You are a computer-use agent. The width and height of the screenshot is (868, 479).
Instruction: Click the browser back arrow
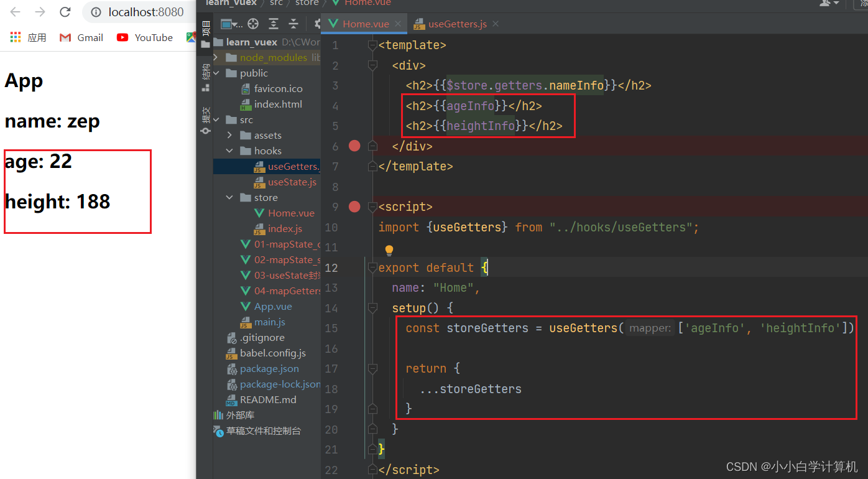click(16, 12)
